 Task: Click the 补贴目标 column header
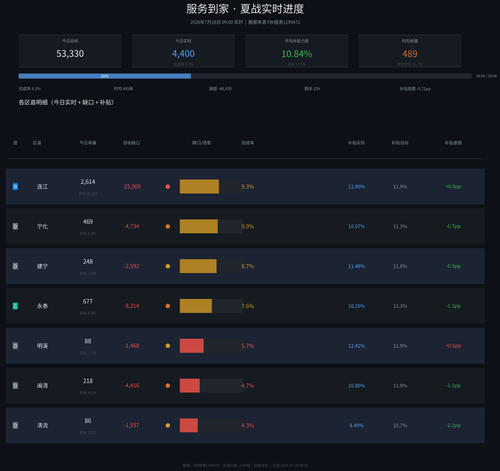coord(400,143)
